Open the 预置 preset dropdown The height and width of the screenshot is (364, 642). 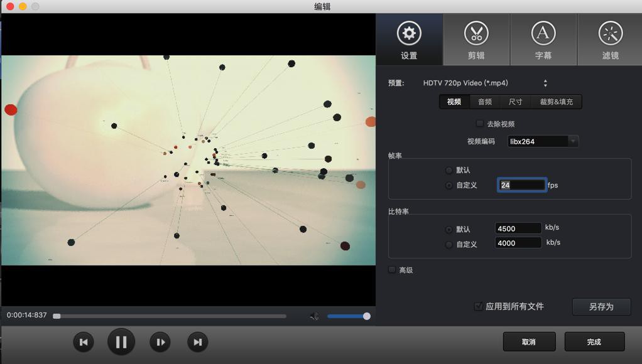pos(485,83)
